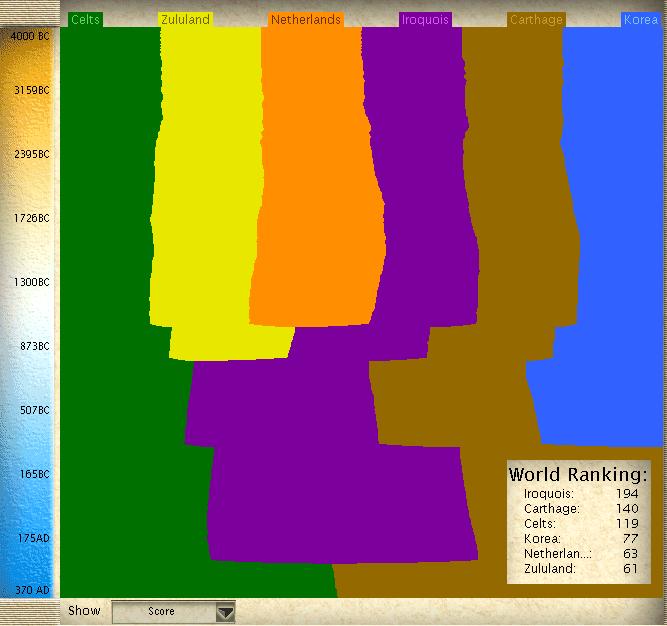Click the Show label beside the dropdown

84,611
